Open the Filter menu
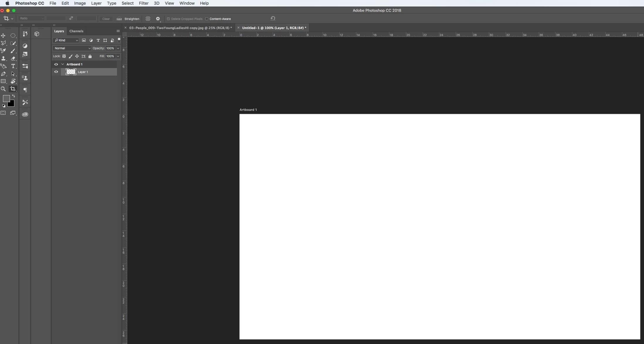The image size is (644, 344). coord(143,3)
